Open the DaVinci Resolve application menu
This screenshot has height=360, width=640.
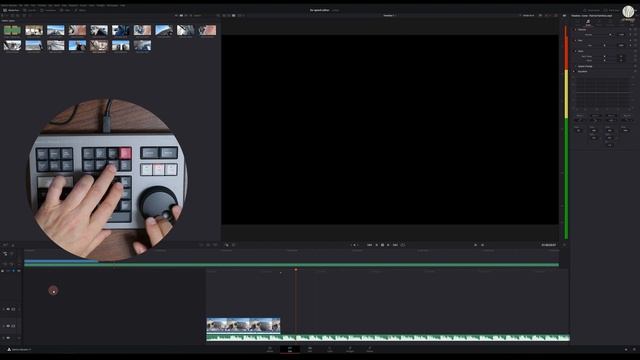(x=9, y=5)
